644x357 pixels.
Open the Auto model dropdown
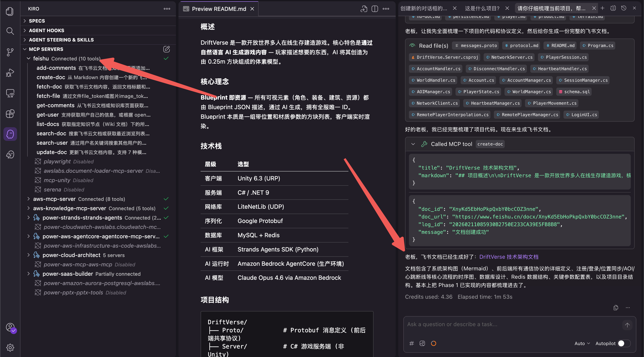point(582,343)
